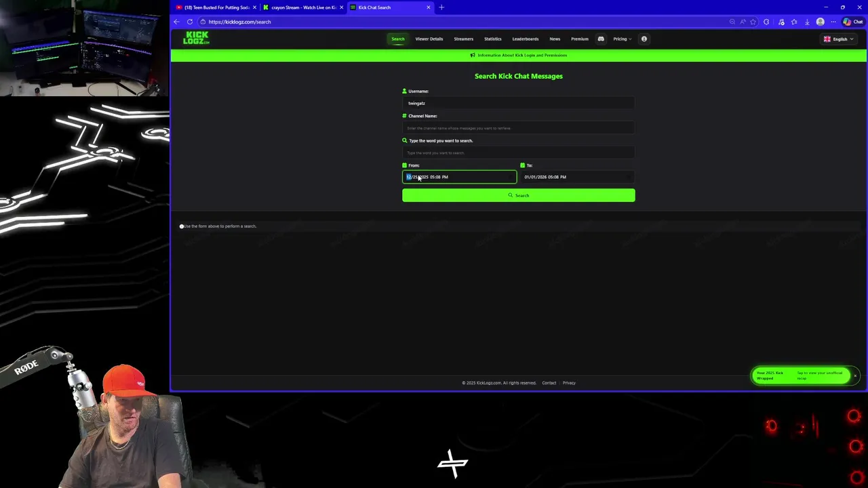Open the Privacy footer link

pyautogui.click(x=569, y=383)
